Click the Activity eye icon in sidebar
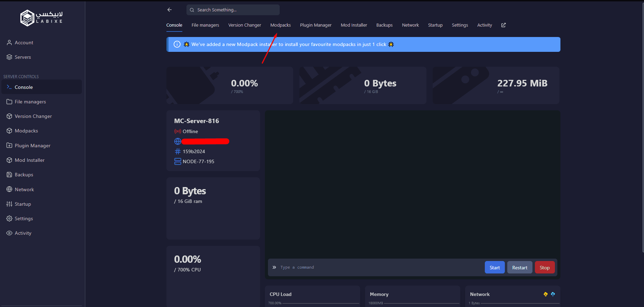Viewport: 644px width, 307px height. pyautogui.click(x=9, y=233)
